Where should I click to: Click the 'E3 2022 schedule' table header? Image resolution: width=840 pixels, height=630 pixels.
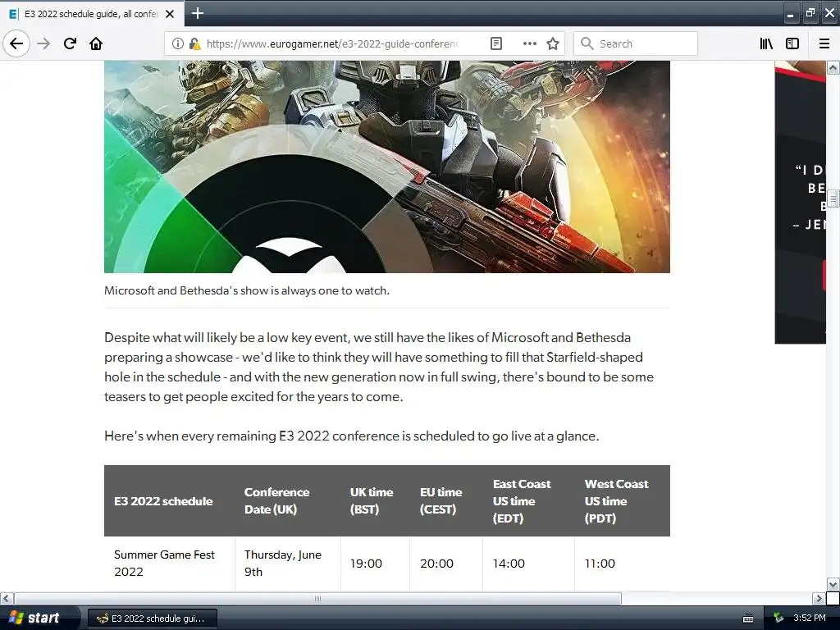pos(163,501)
